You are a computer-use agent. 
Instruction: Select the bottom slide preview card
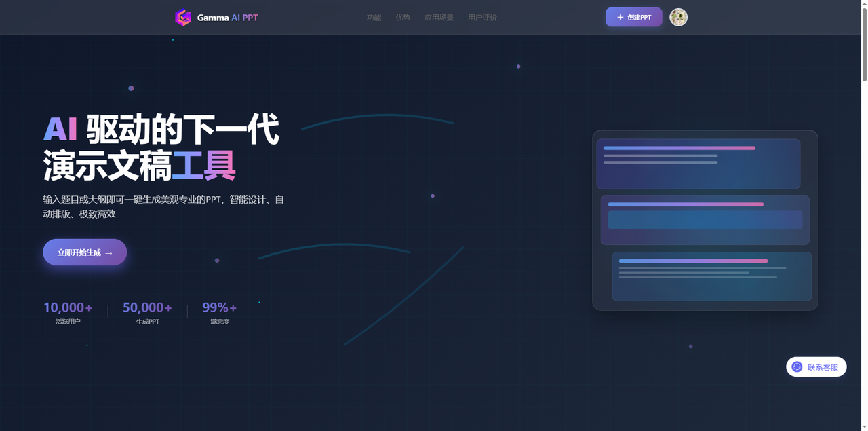[x=711, y=276]
